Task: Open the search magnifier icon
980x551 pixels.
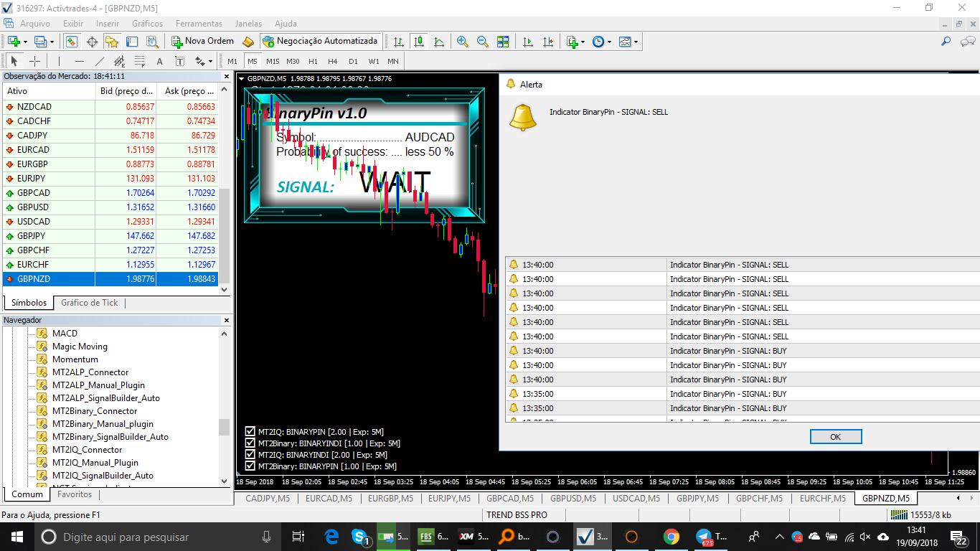Action: click(947, 42)
